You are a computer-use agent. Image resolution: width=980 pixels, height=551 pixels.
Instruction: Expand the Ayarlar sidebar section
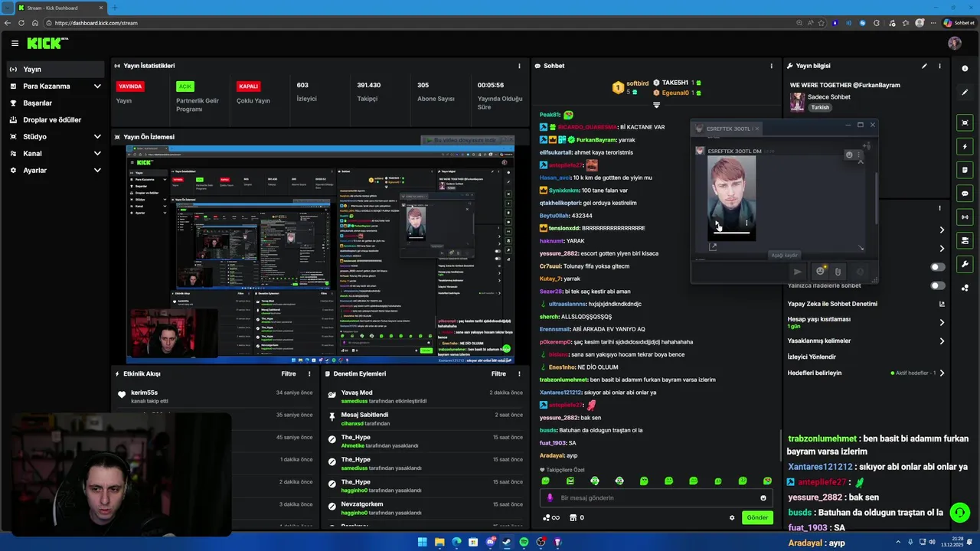97,171
